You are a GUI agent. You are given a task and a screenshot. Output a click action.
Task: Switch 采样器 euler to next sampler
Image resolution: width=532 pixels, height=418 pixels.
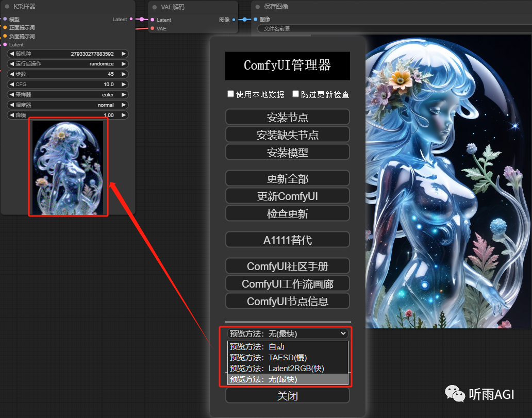[x=124, y=95]
